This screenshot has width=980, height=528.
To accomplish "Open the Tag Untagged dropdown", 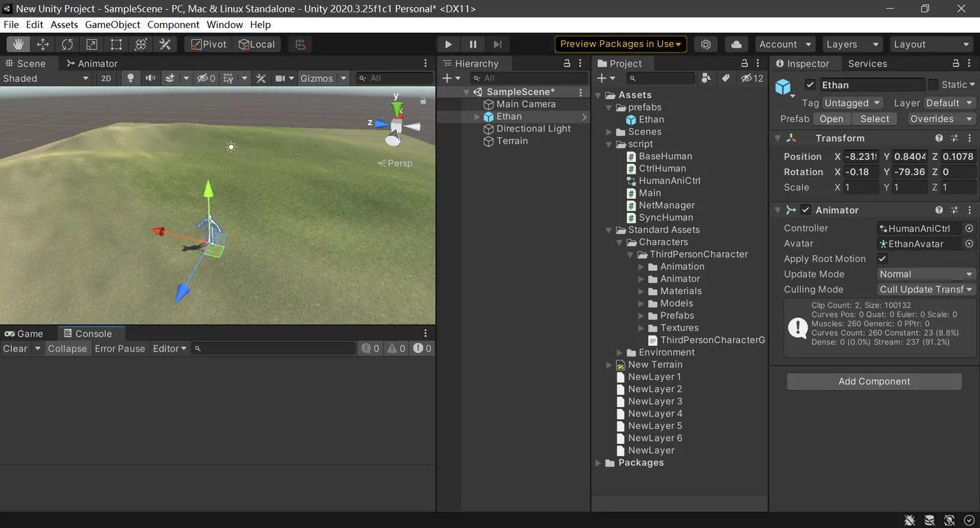I will tap(853, 103).
